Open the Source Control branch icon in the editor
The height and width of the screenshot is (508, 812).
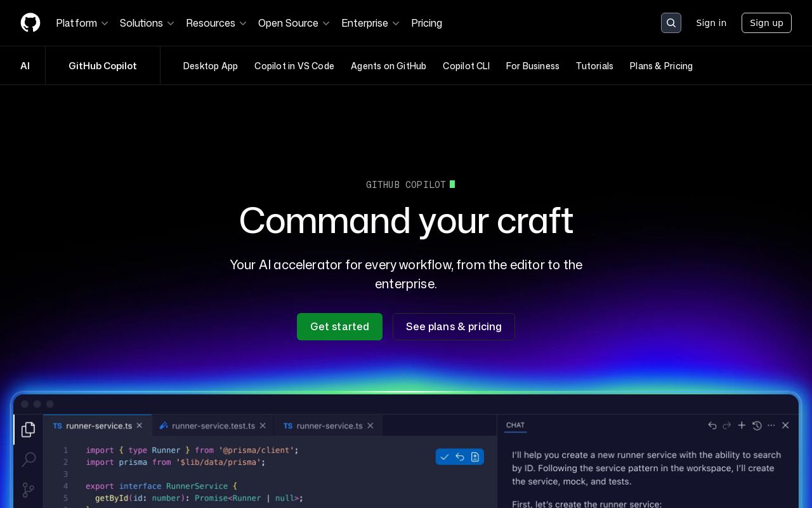tap(29, 490)
